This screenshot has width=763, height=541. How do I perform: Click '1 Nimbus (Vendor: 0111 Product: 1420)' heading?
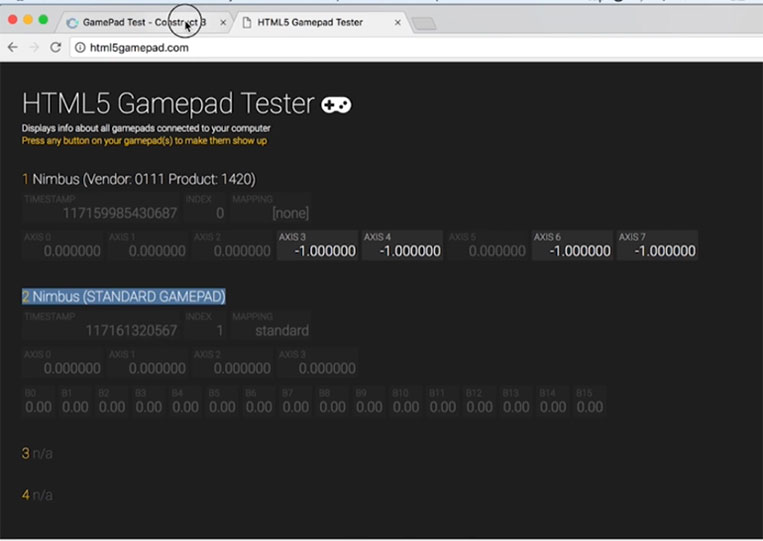click(x=139, y=179)
